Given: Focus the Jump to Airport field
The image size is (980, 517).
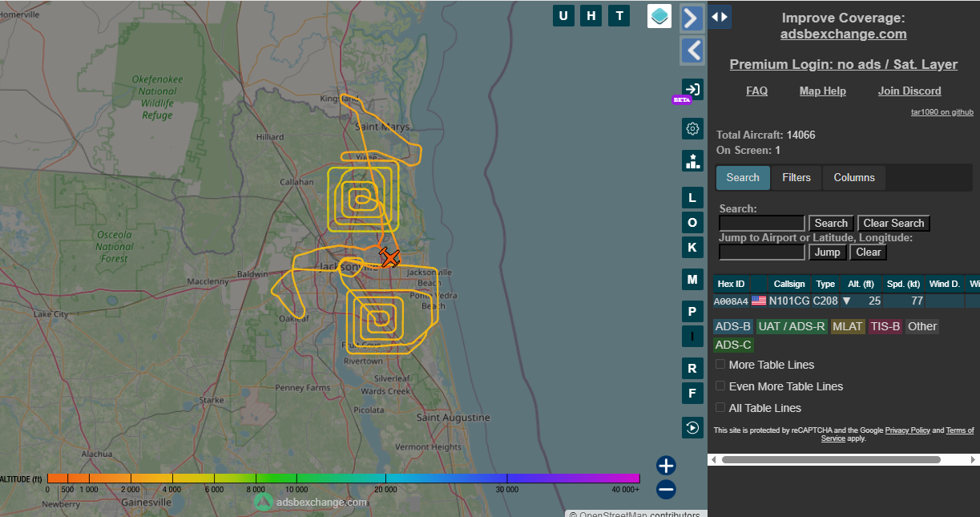Looking at the screenshot, I should tap(762, 252).
